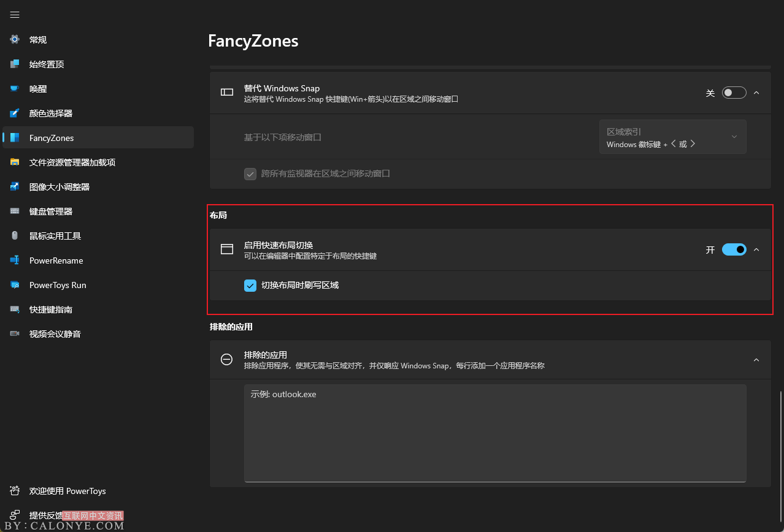
Task: Open the 快捷键指南 page
Action: [x=98, y=309]
